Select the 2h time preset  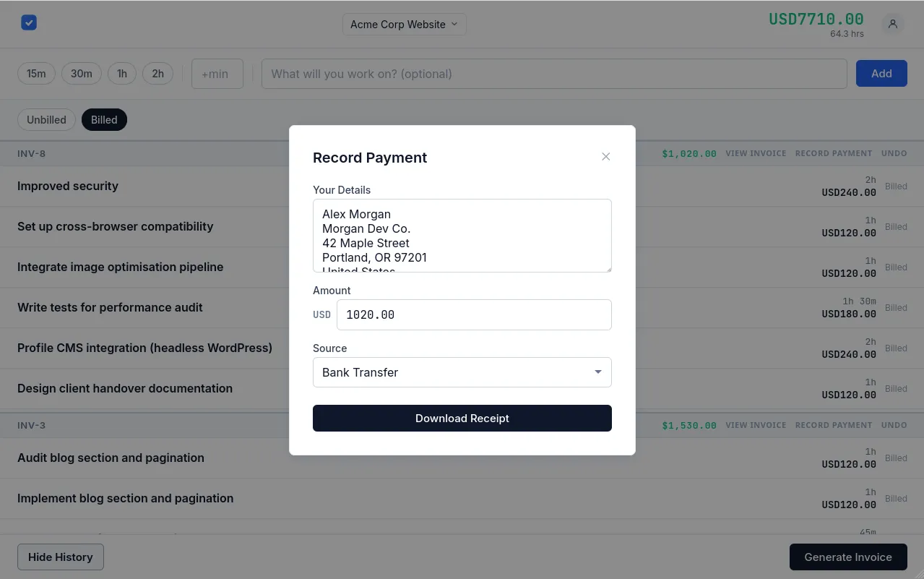point(157,73)
